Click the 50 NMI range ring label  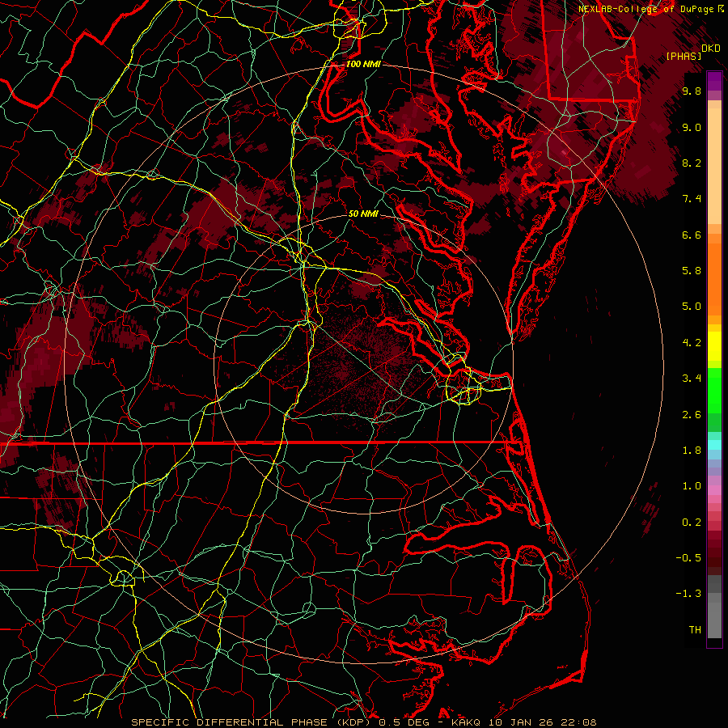[363, 214]
